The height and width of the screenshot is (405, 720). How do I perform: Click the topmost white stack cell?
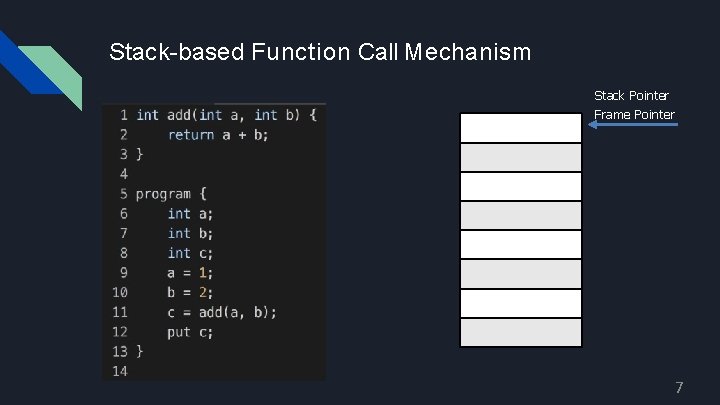coord(520,128)
